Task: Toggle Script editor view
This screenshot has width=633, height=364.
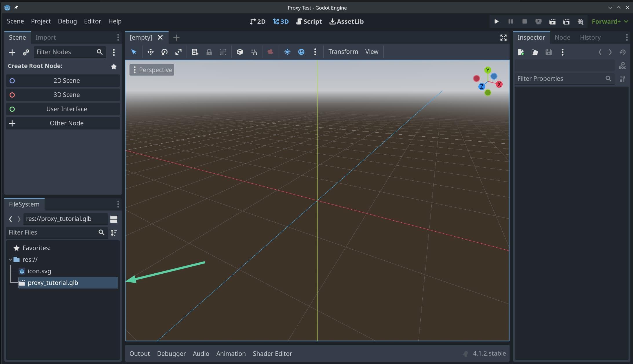Action: 309,22
